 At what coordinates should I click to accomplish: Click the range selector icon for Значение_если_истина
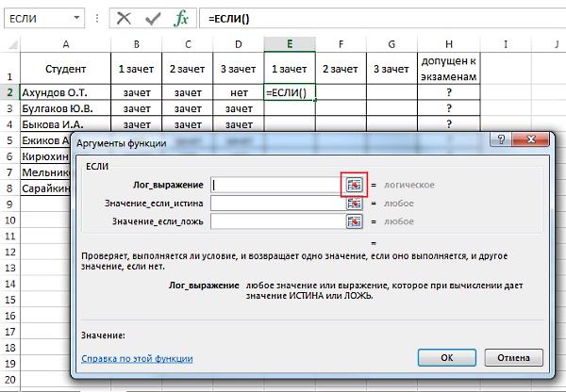(x=354, y=204)
